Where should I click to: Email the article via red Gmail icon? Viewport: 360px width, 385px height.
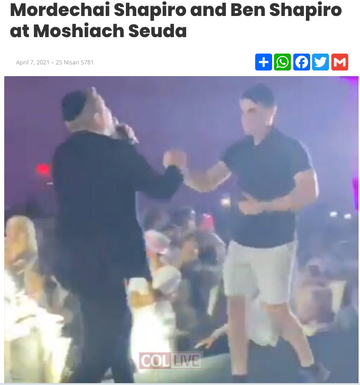[x=340, y=62]
